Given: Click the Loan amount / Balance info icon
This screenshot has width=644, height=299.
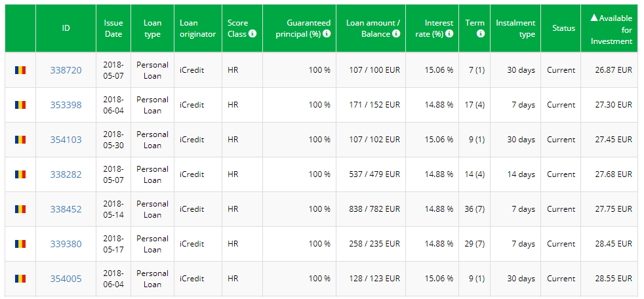Looking at the screenshot, I should 396,34.
